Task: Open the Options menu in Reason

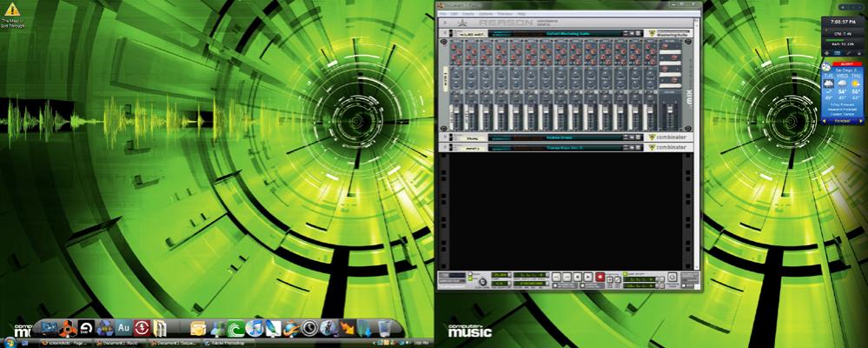Action: click(486, 14)
